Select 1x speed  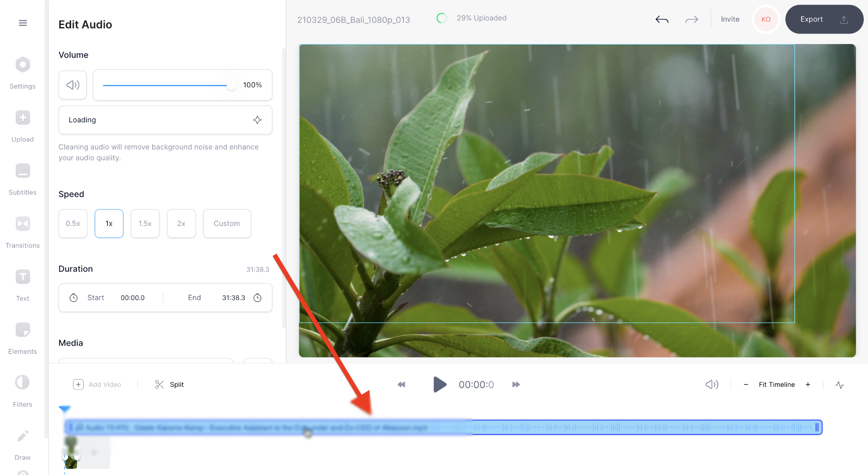(109, 223)
